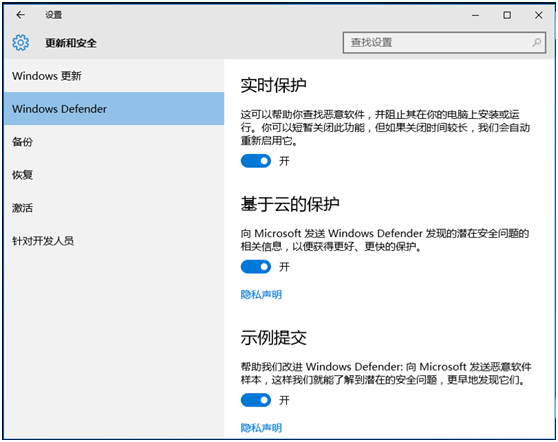Click the settings gear icon
558x442 pixels.
(x=20, y=43)
